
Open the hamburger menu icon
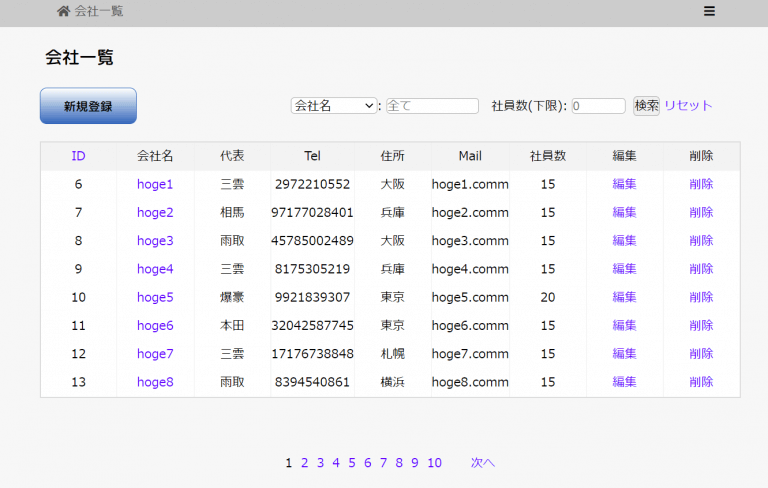click(709, 11)
